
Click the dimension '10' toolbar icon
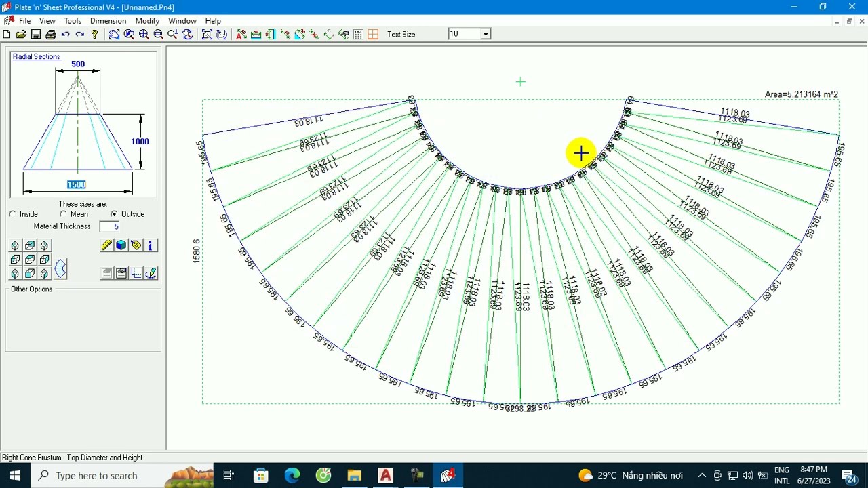click(x=256, y=34)
